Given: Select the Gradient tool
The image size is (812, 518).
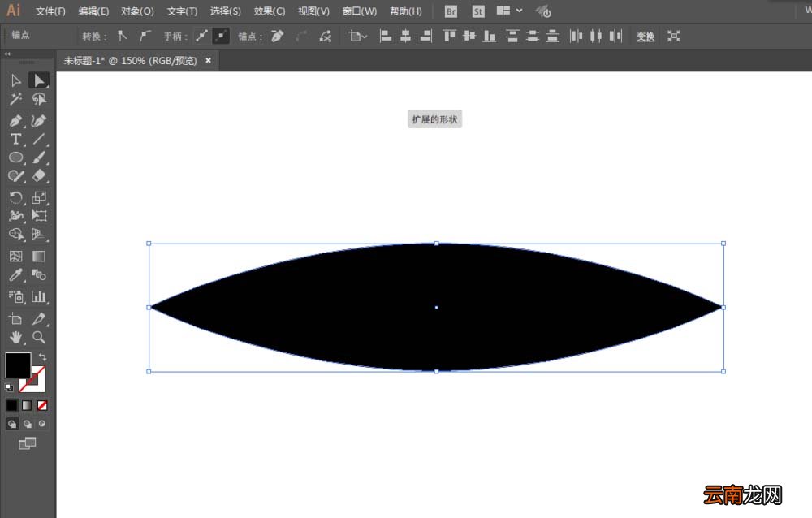Looking at the screenshot, I should pos(39,256).
